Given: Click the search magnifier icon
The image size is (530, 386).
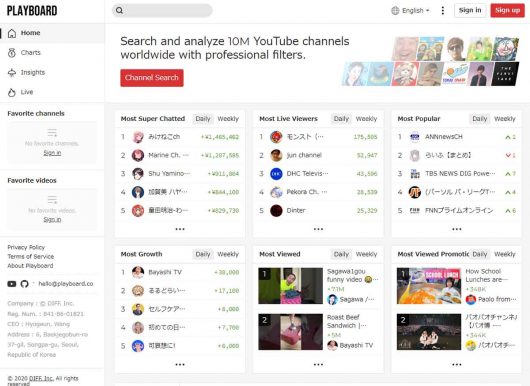Looking at the screenshot, I should (x=120, y=10).
